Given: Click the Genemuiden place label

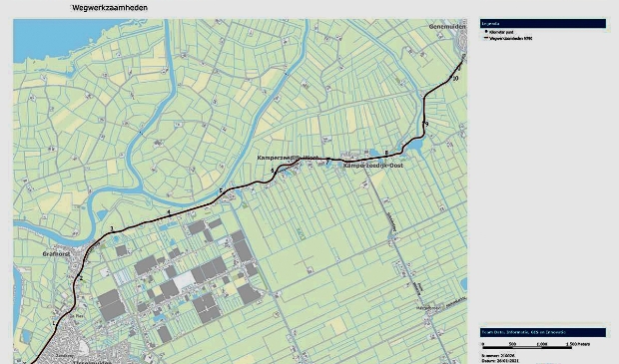Looking at the screenshot, I should point(447,26).
